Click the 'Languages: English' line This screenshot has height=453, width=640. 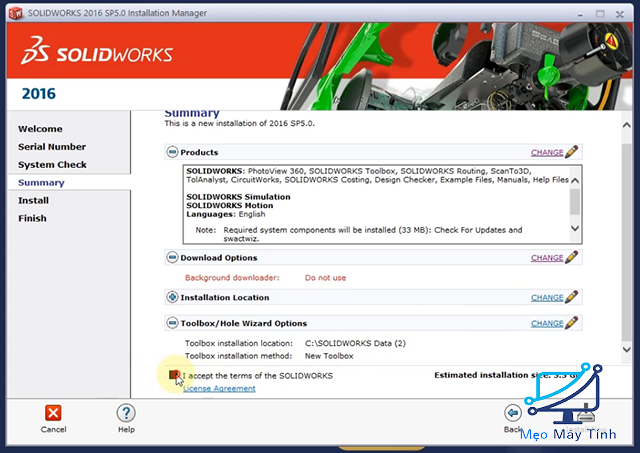(226, 214)
